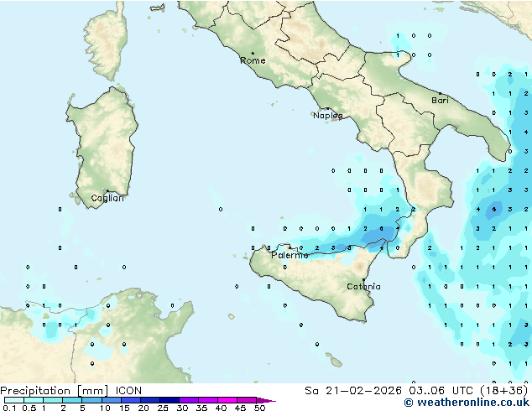532x411 pixels.
Task: Select the 30–35 mm purple legend swatch
Action: [189, 400]
